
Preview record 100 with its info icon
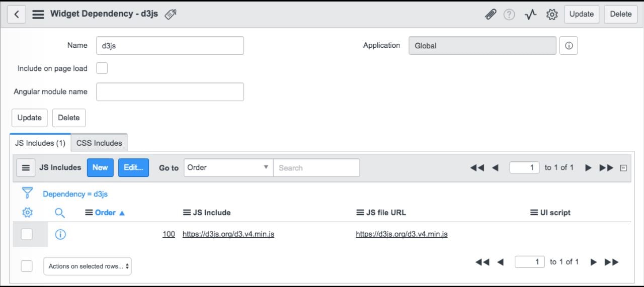[60, 235]
